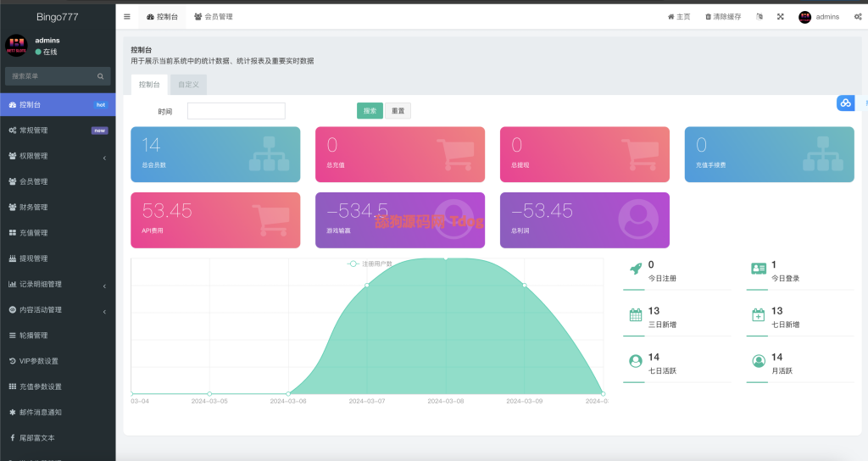Toggle the 注册用户数 chart legend
Viewport: 868px width, 461px height.
(370, 264)
